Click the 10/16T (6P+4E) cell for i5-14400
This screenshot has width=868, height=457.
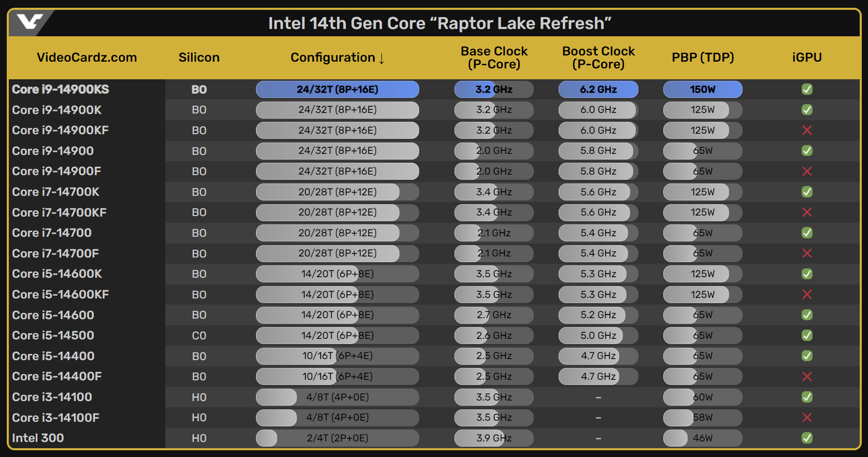[x=337, y=356]
